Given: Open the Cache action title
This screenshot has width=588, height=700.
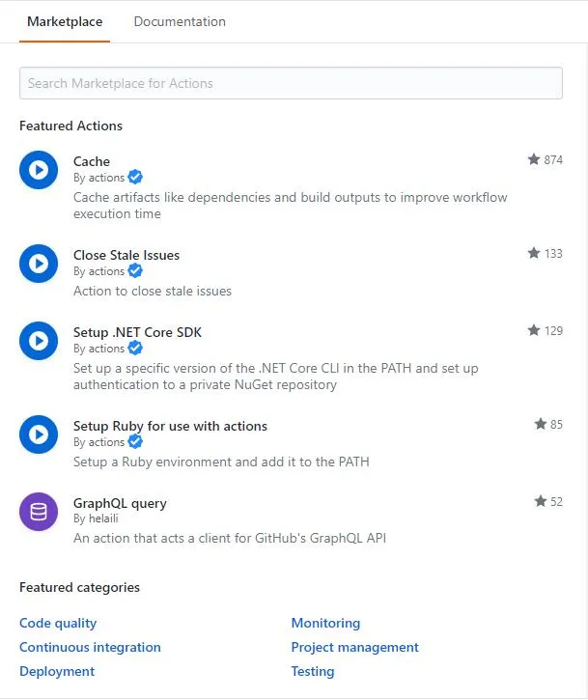Looking at the screenshot, I should coord(92,161).
